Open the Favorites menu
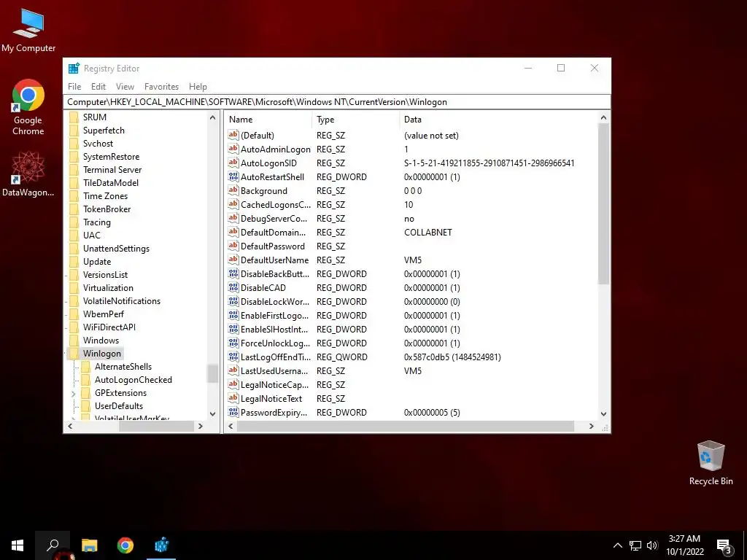The width and height of the screenshot is (747, 560). pos(161,87)
